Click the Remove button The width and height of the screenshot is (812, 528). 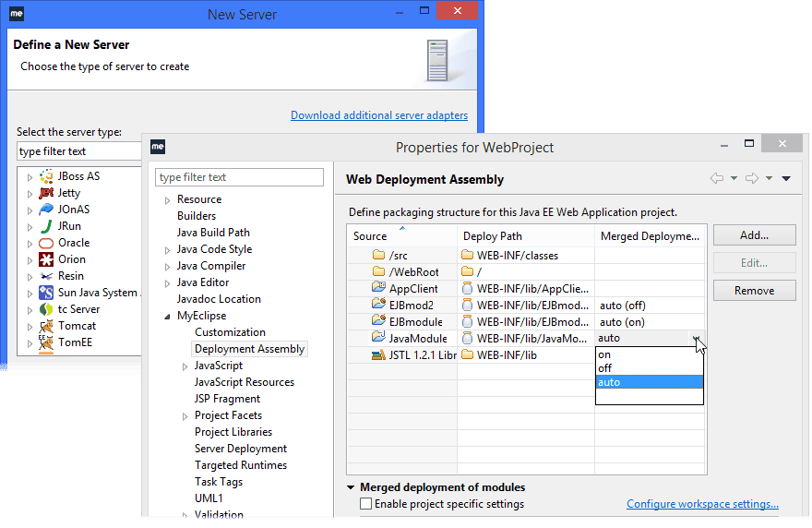754,291
